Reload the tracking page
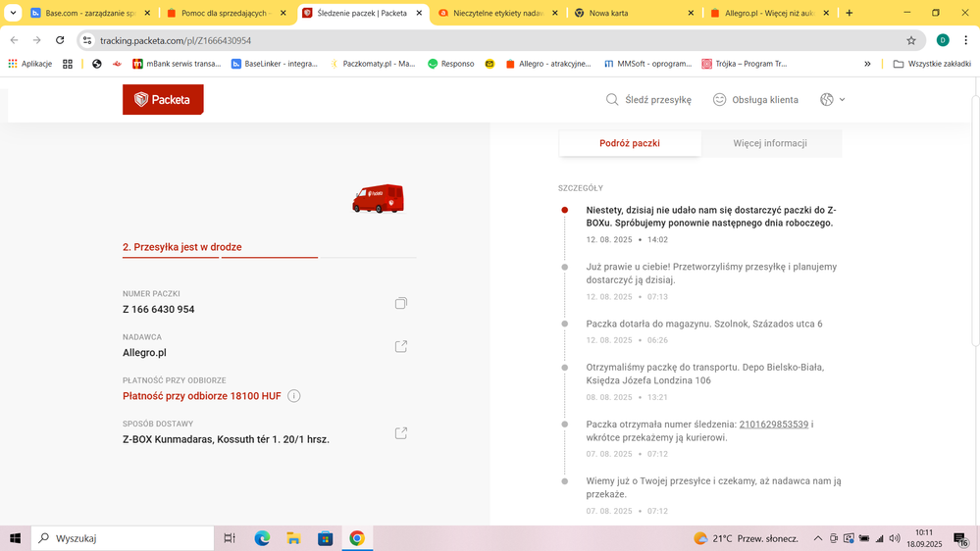The image size is (980, 551). [x=60, y=40]
